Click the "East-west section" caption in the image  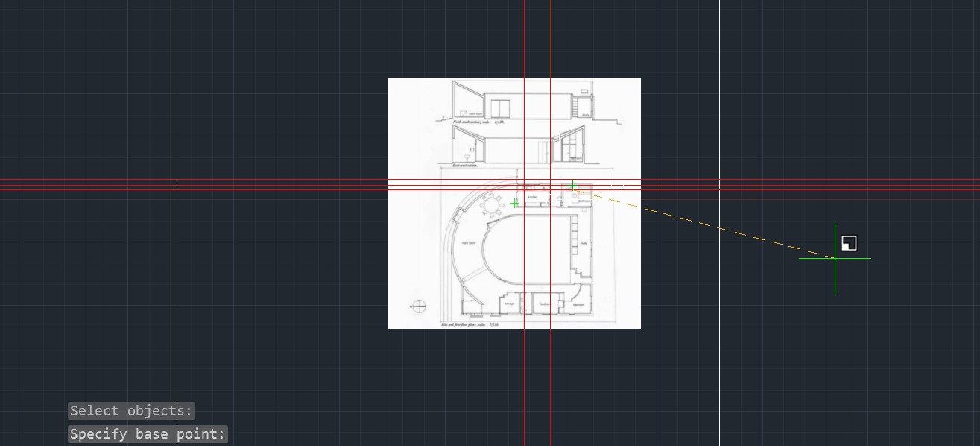pyautogui.click(x=466, y=165)
